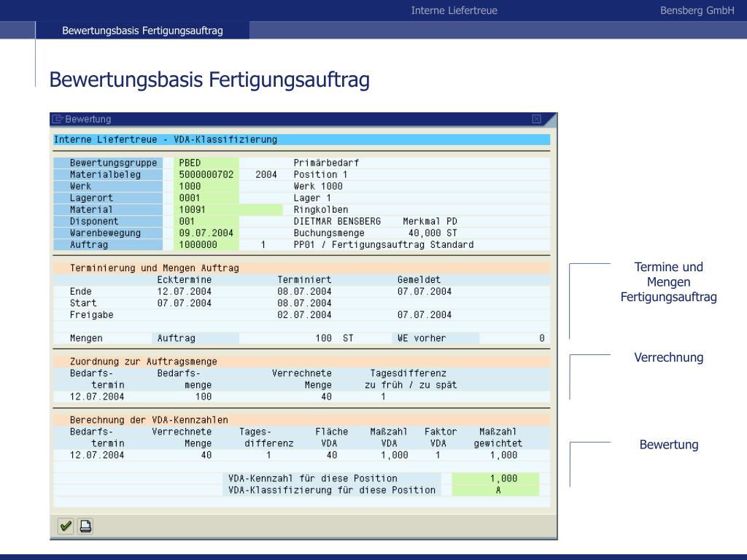Viewport: 747px width, 560px height.
Task: Click the Ringkolben material description
Action: tap(321, 209)
